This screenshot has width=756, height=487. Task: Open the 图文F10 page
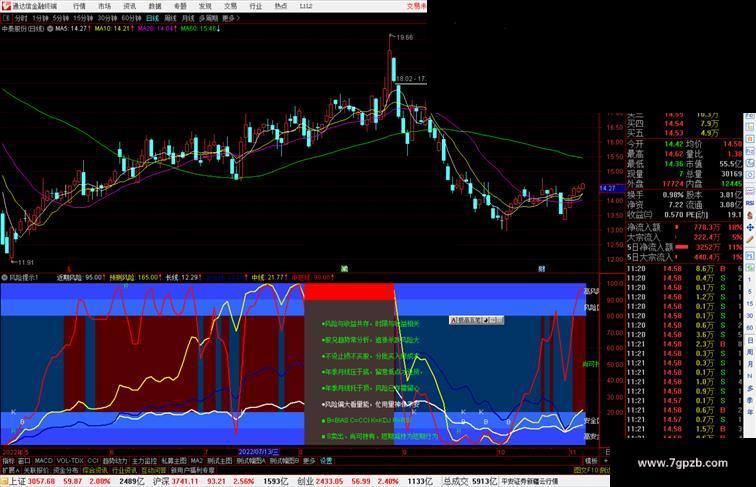click(x=586, y=470)
